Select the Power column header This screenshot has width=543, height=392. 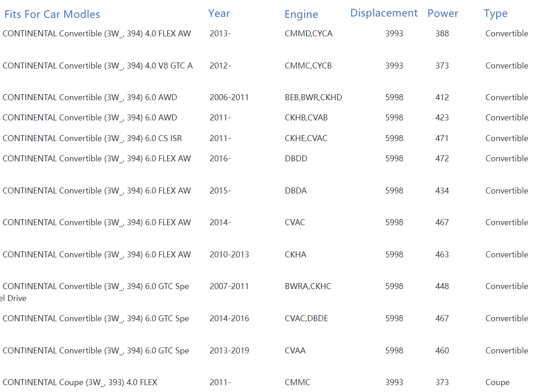coord(442,13)
